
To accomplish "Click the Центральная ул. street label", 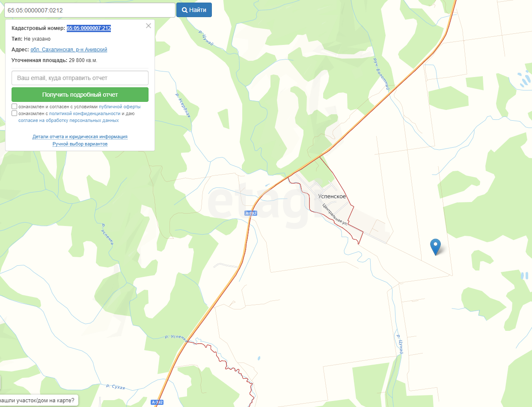I will click(x=334, y=214).
